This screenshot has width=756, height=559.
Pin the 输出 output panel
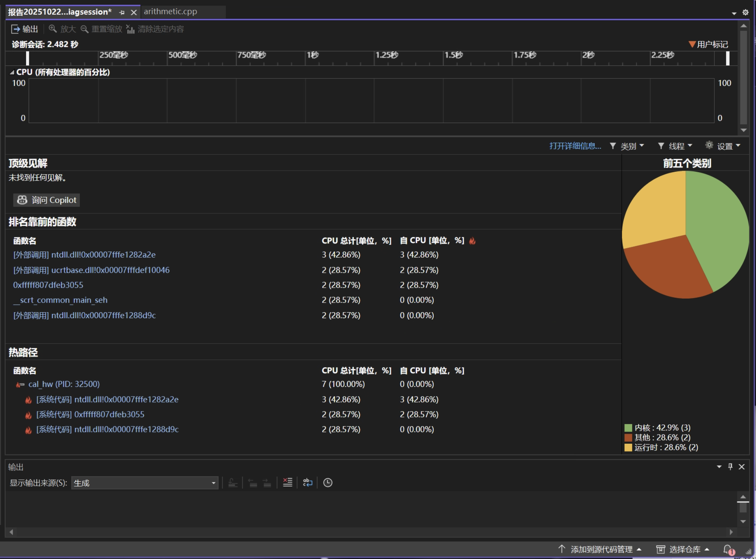730,466
